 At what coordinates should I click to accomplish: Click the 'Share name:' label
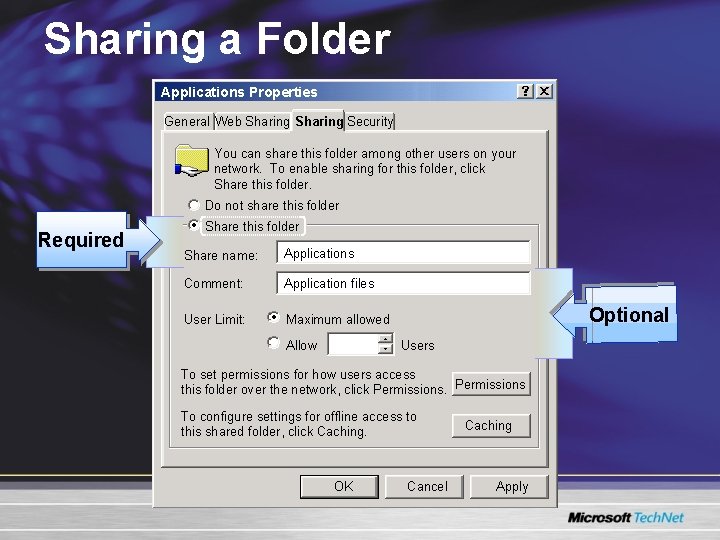221,255
